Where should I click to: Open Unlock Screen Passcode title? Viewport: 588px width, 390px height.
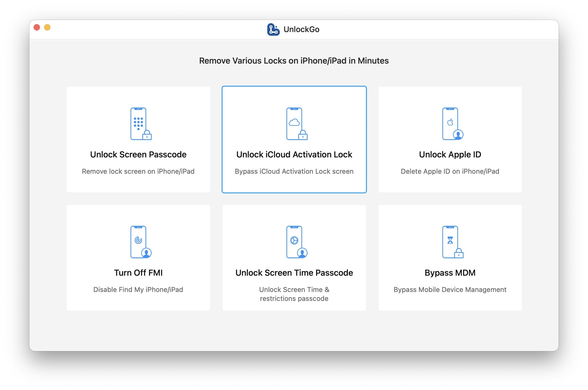138,155
